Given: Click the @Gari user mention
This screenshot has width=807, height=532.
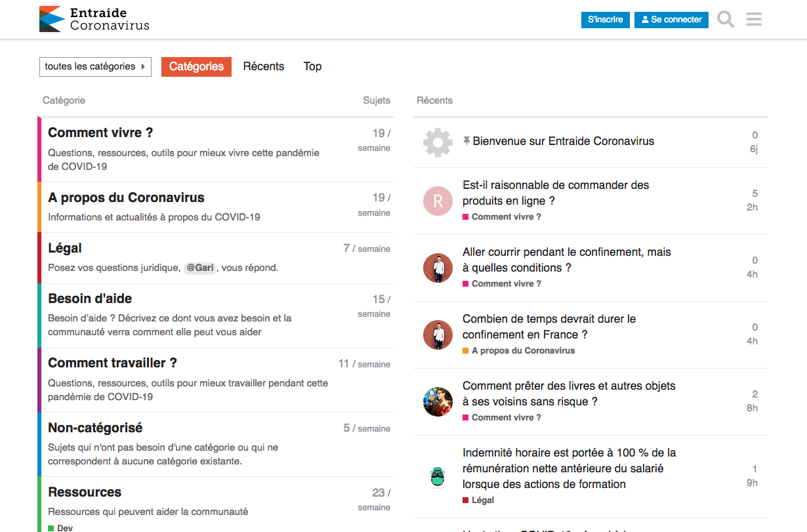Looking at the screenshot, I should click(200, 268).
